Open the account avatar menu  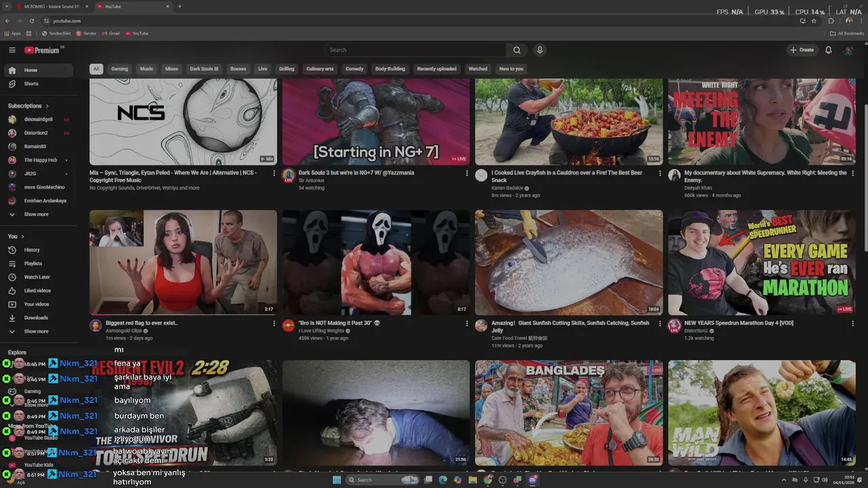848,50
